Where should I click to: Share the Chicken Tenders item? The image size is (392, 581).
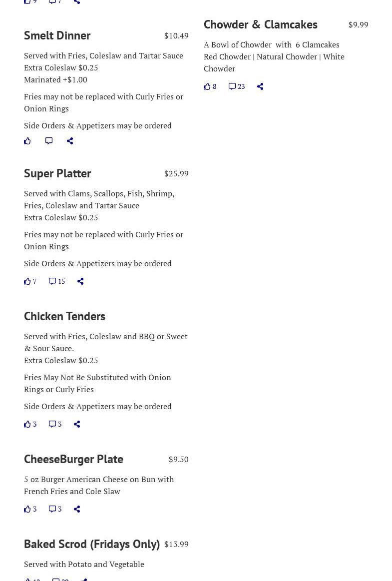(77, 424)
